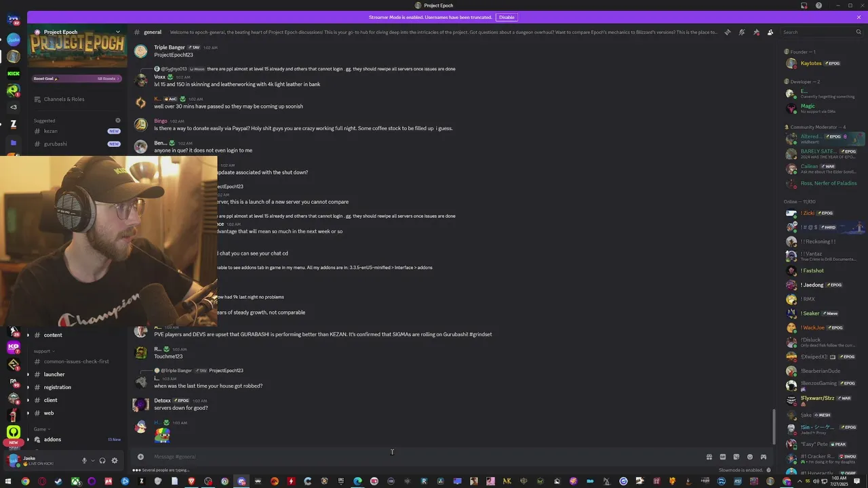The height and width of the screenshot is (488, 868).
Task: Open the content channel
Action: coord(77,335)
